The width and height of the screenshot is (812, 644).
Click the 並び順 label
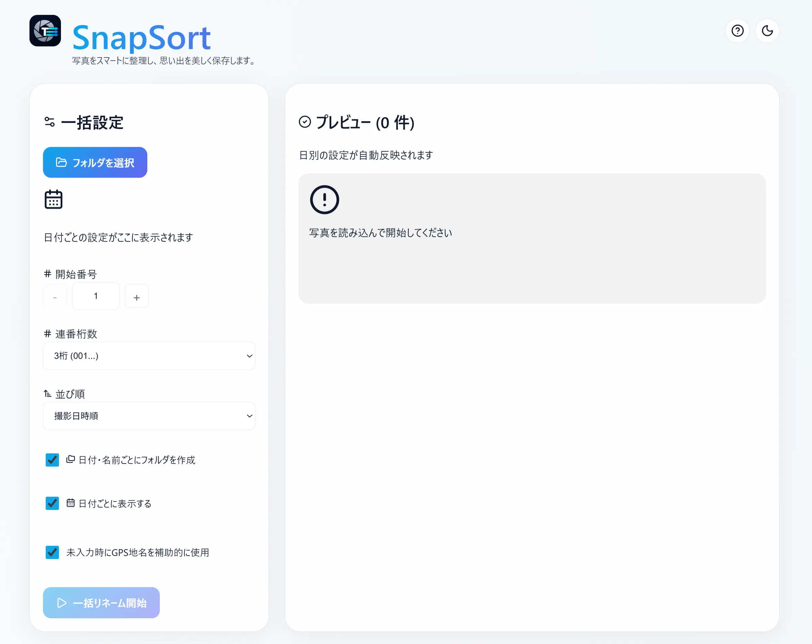(70, 394)
